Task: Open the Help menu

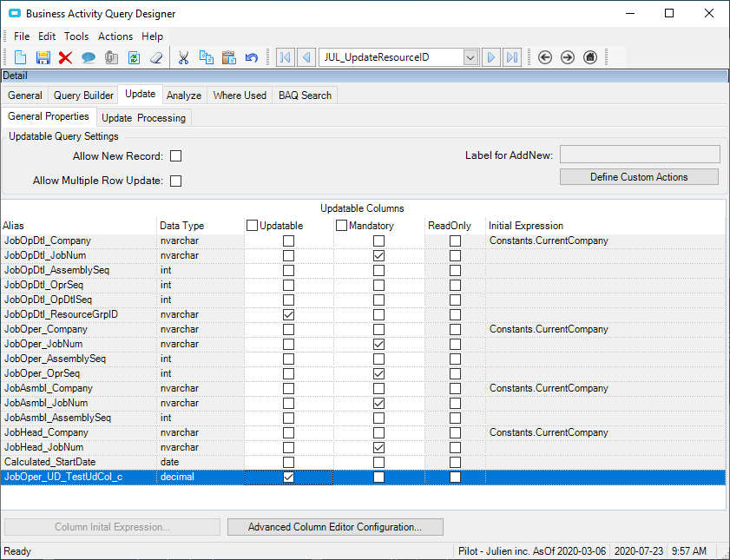Action: coord(152,36)
